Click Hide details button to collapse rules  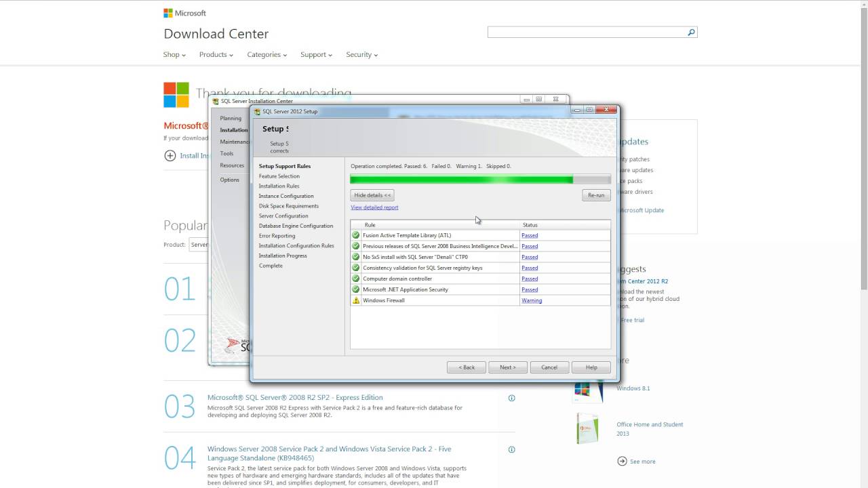click(372, 195)
